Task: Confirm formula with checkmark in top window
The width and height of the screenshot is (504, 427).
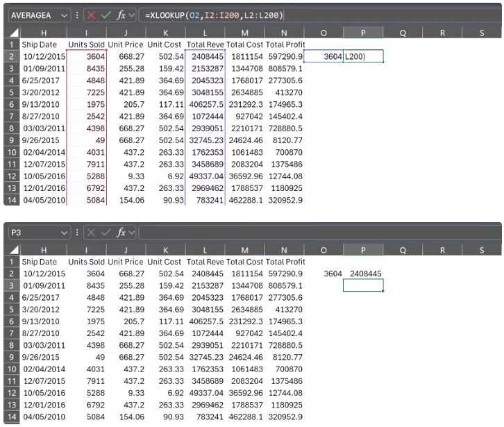Action: coord(106,15)
